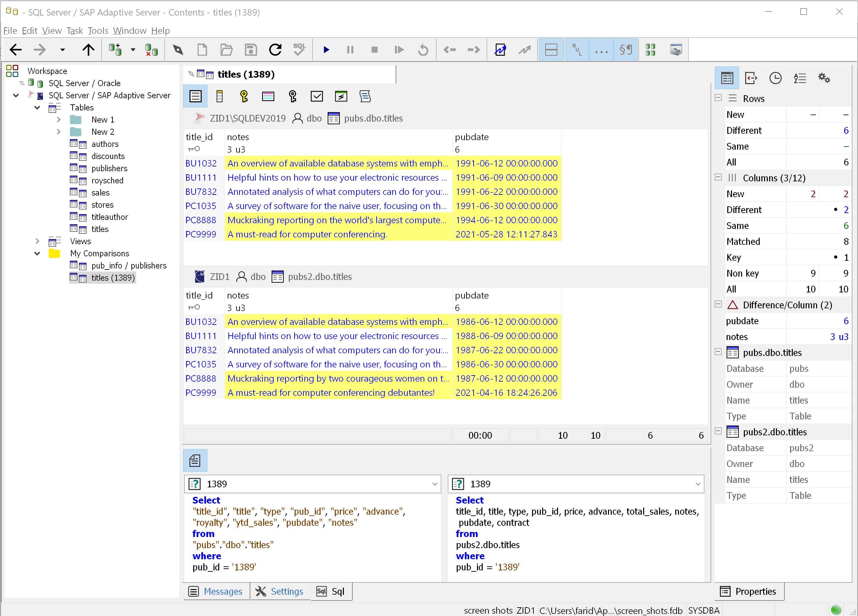858x616 pixels.
Task: Click the script lightning icon
Action: pos(341,97)
